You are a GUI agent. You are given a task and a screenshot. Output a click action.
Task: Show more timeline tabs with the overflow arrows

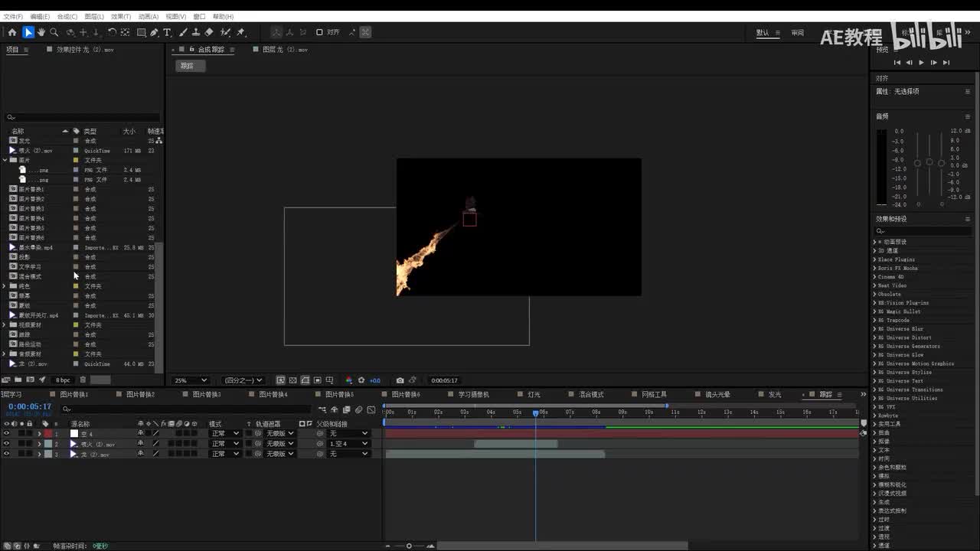click(864, 395)
